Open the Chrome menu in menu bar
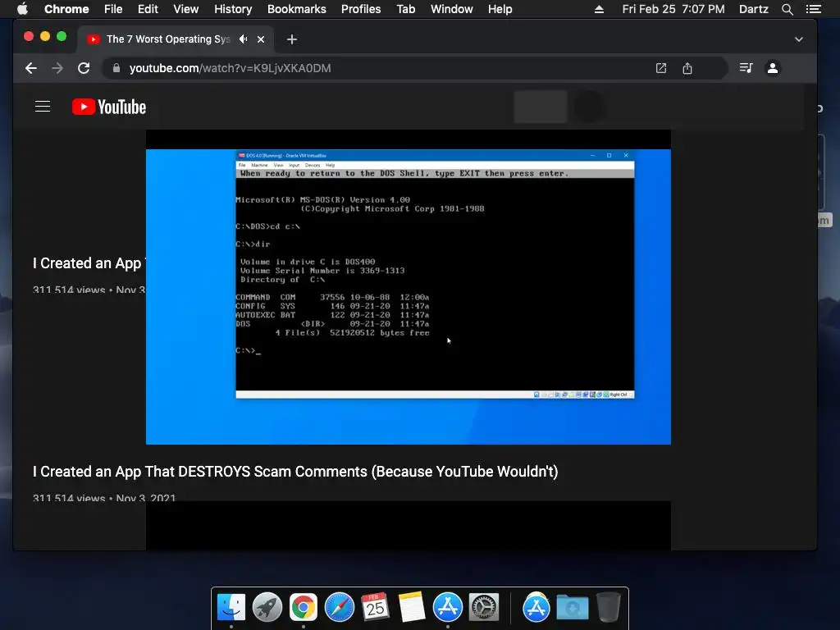The width and height of the screenshot is (840, 630). pos(66,9)
